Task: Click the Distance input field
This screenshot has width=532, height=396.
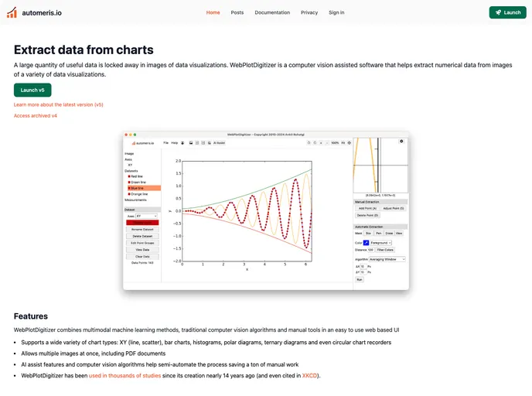Action: pyautogui.click(x=370, y=250)
